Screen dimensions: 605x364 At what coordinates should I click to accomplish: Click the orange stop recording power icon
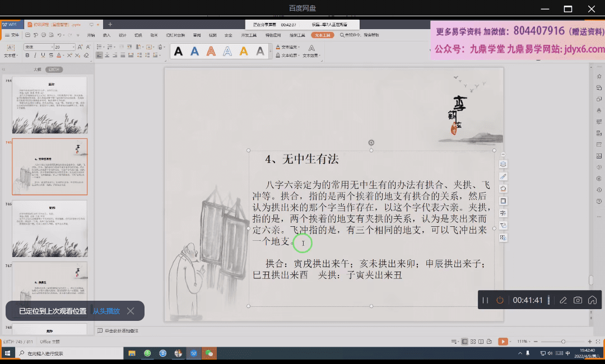tap(500, 301)
